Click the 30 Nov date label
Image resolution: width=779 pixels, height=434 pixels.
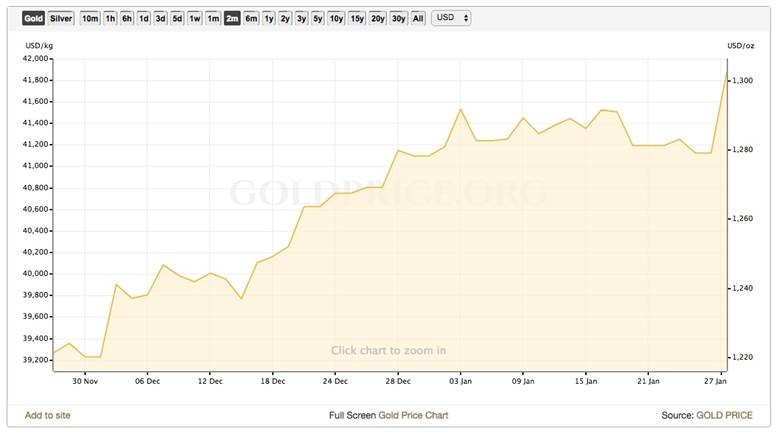pyautogui.click(x=85, y=381)
